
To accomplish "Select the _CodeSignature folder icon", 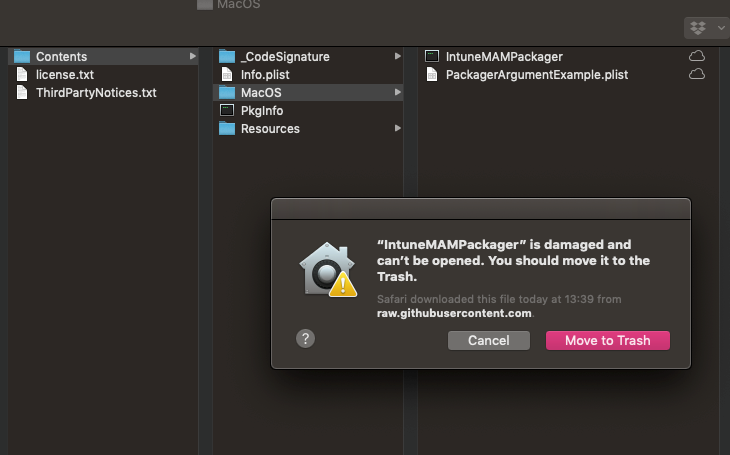I will 227,56.
